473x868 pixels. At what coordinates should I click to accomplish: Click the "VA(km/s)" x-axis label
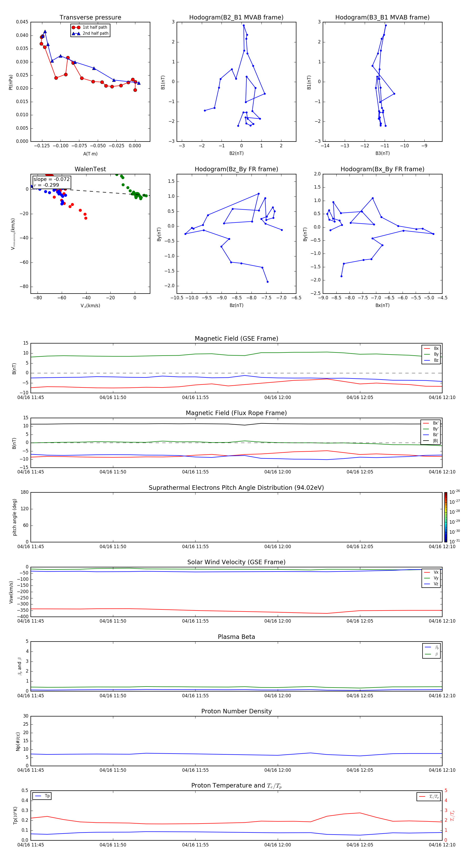pyautogui.click(x=90, y=306)
